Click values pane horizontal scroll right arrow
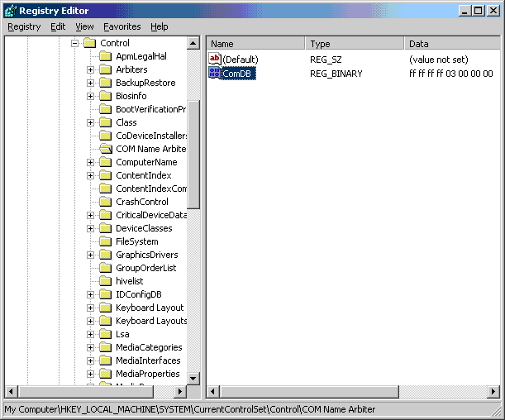Screen dimensions: 505x420 click(492, 391)
